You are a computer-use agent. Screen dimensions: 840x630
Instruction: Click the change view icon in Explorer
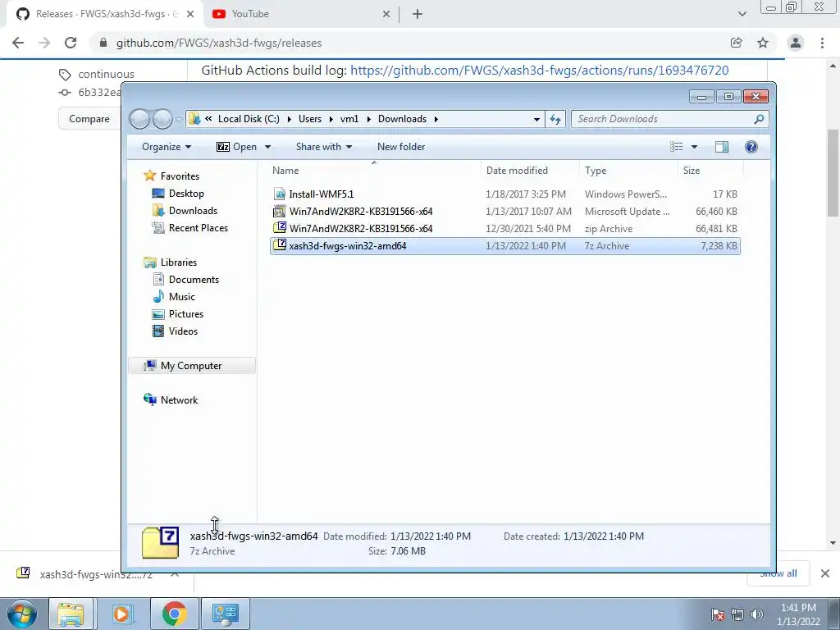(677, 147)
